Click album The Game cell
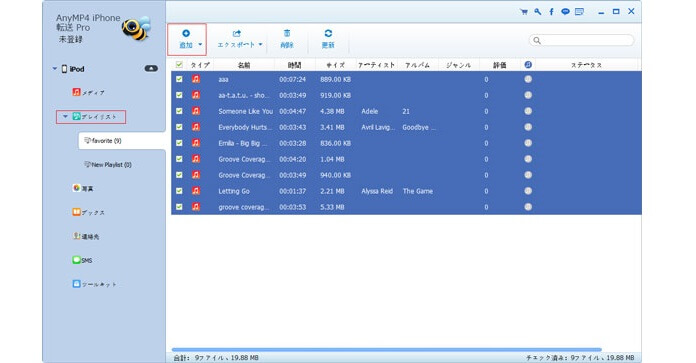This screenshot has width=696, height=363. (x=418, y=191)
